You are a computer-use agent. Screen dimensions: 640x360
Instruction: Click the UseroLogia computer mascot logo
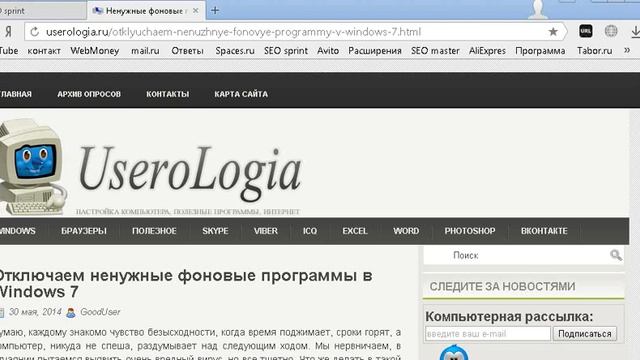point(33,167)
